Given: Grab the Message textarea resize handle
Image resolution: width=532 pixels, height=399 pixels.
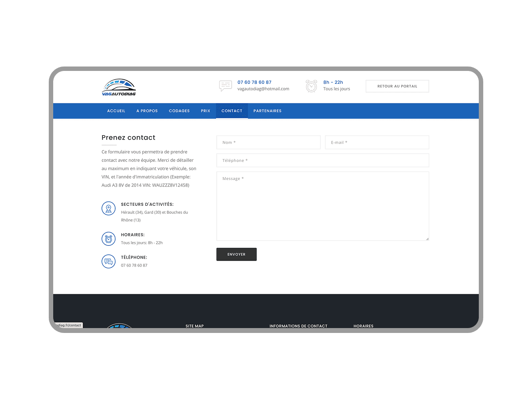Looking at the screenshot, I should (x=427, y=239).
